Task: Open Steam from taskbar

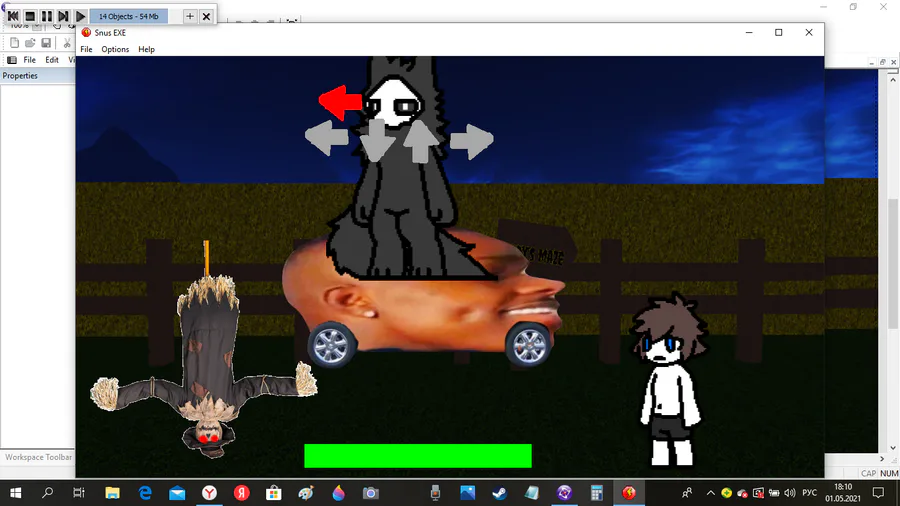Action: pyautogui.click(x=499, y=493)
